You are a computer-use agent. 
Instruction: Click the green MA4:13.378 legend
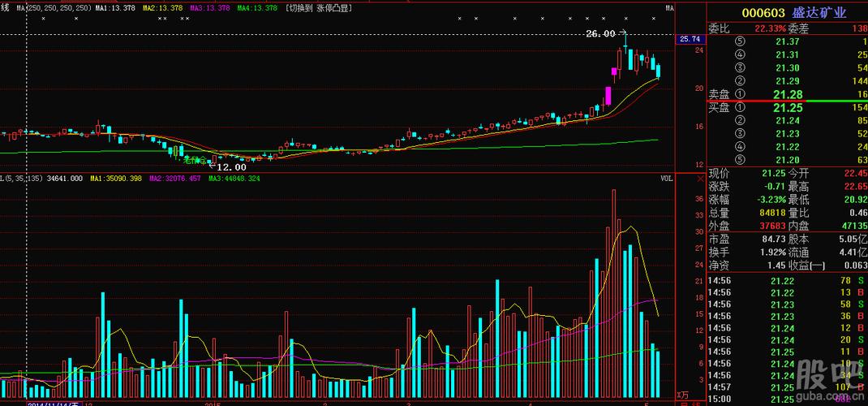click(x=257, y=8)
